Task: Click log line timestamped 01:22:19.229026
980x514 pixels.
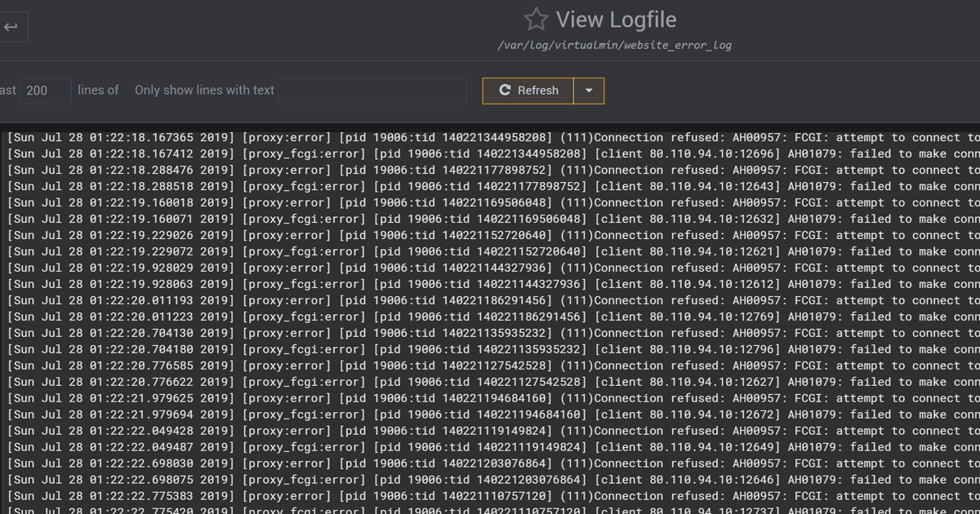Action: point(493,235)
